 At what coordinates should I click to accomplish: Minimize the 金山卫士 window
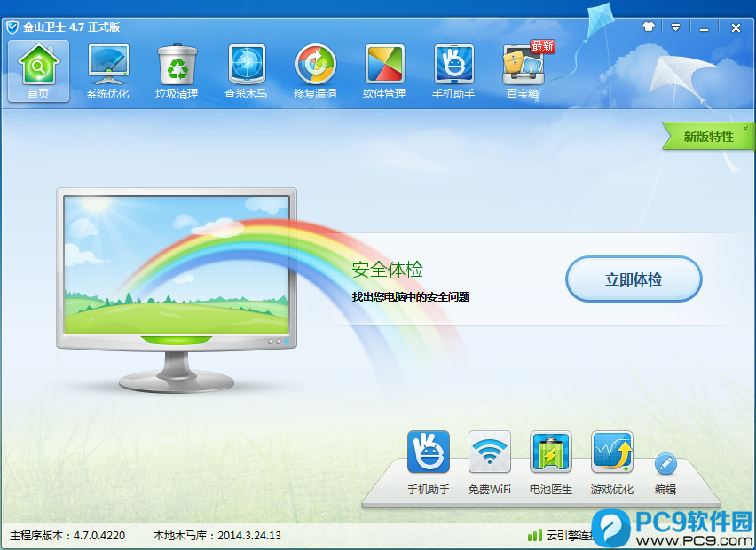tap(704, 28)
